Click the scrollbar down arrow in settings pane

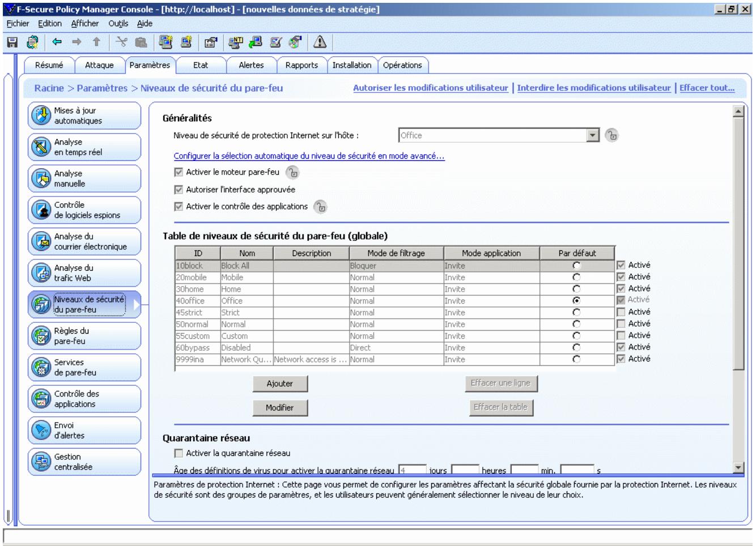click(738, 468)
